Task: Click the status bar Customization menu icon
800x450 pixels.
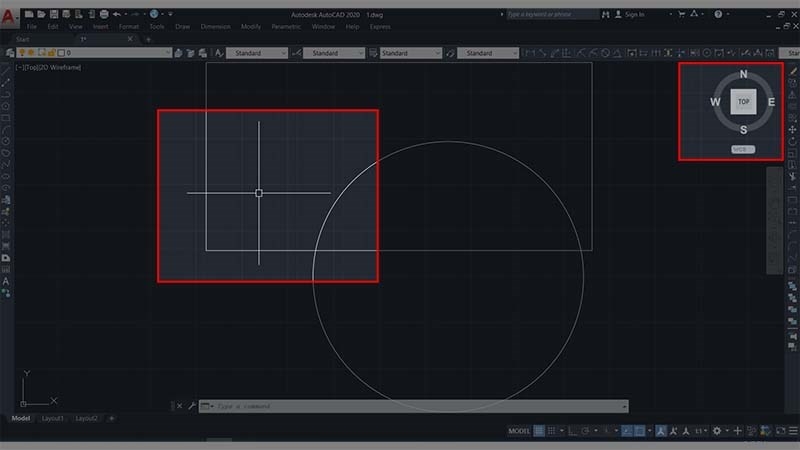Action: pyautogui.click(x=793, y=431)
